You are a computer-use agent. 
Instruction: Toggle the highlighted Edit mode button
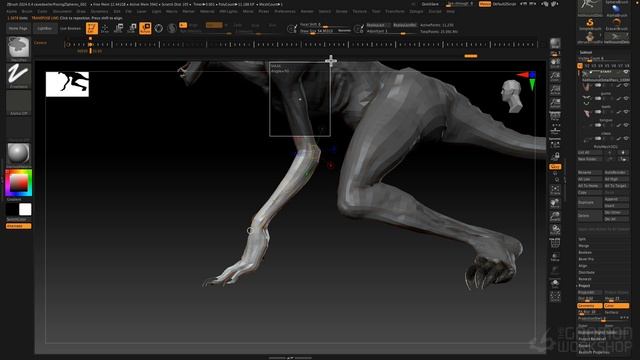[92, 28]
